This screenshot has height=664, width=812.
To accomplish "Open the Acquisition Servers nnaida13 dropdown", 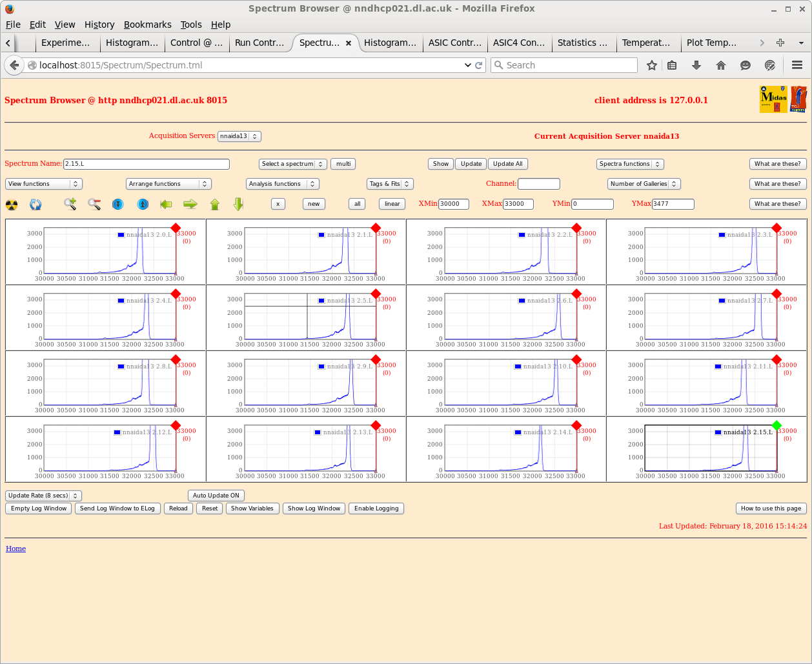I will click(x=239, y=136).
